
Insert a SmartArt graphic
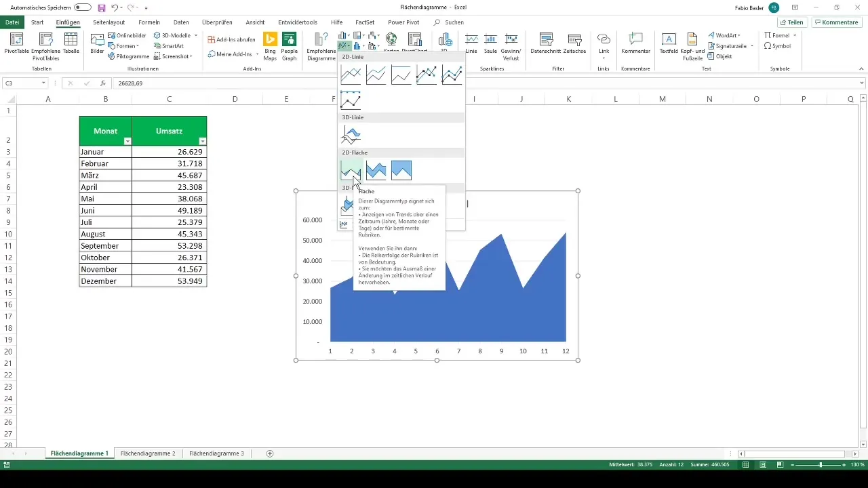point(169,45)
